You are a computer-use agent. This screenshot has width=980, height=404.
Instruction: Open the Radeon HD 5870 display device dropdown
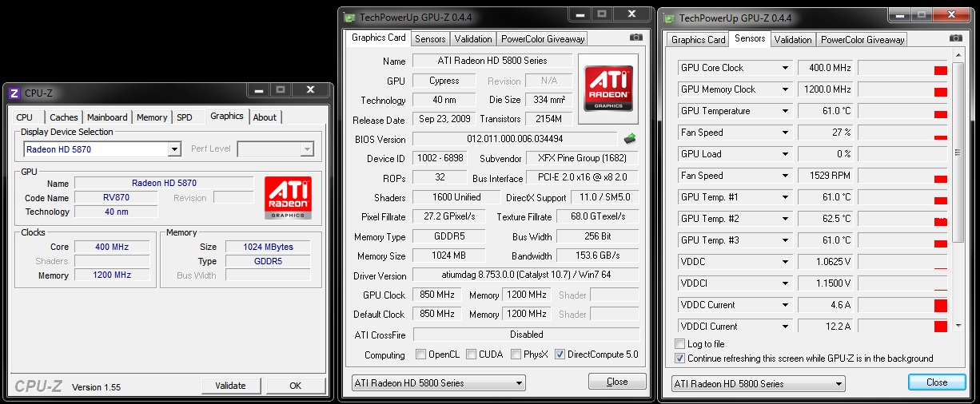coord(174,149)
